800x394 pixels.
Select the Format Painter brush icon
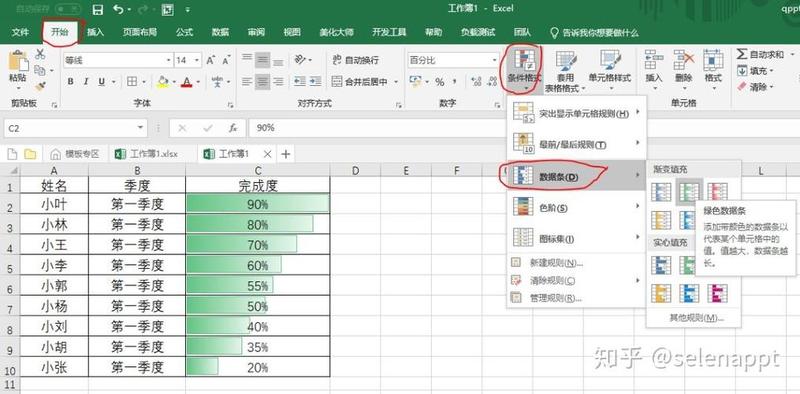40,86
